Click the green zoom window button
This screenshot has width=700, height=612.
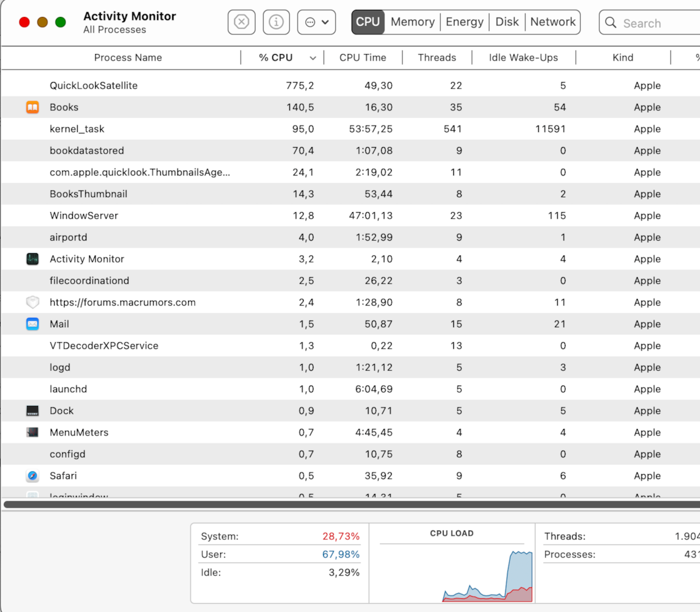(61, 22)
